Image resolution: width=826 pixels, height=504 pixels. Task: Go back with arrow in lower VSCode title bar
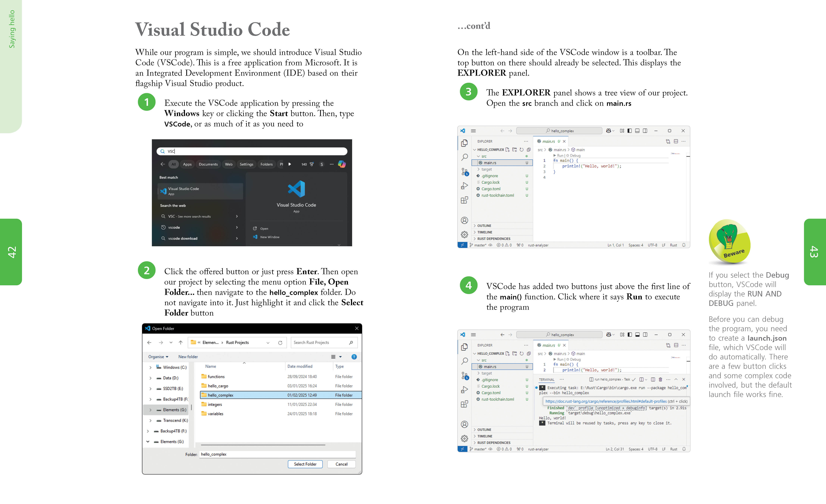click(502, 335)
